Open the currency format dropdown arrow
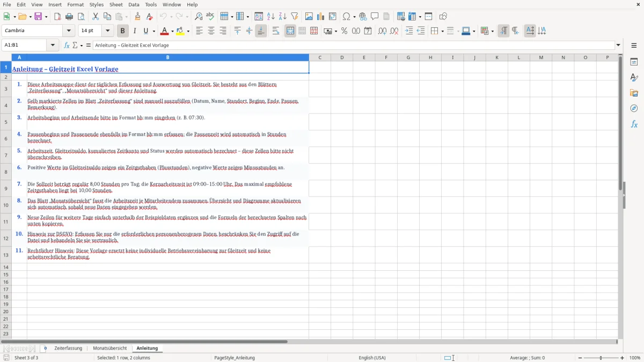Image resolution: width=644 pixels, height=362 pixels. click(x=335, y=31)
